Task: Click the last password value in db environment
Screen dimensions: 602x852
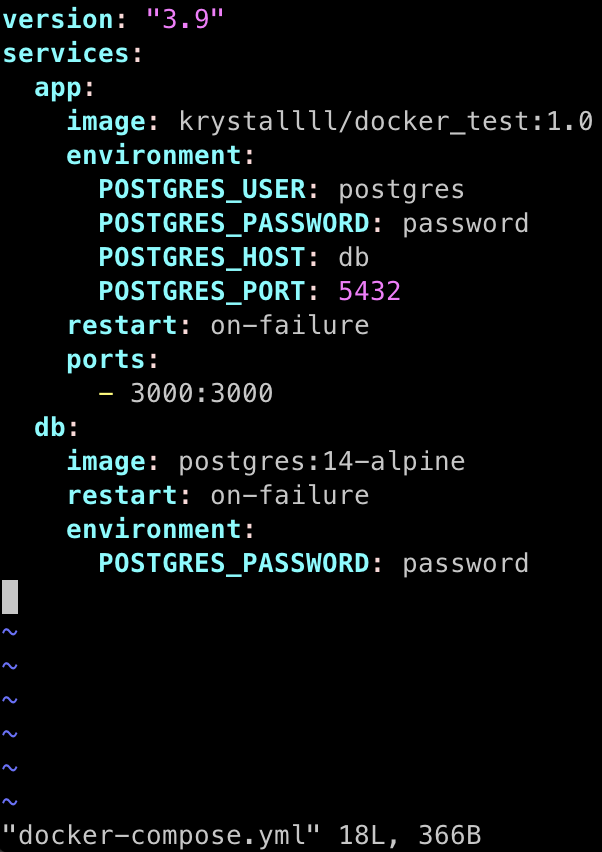Action: 466,563
